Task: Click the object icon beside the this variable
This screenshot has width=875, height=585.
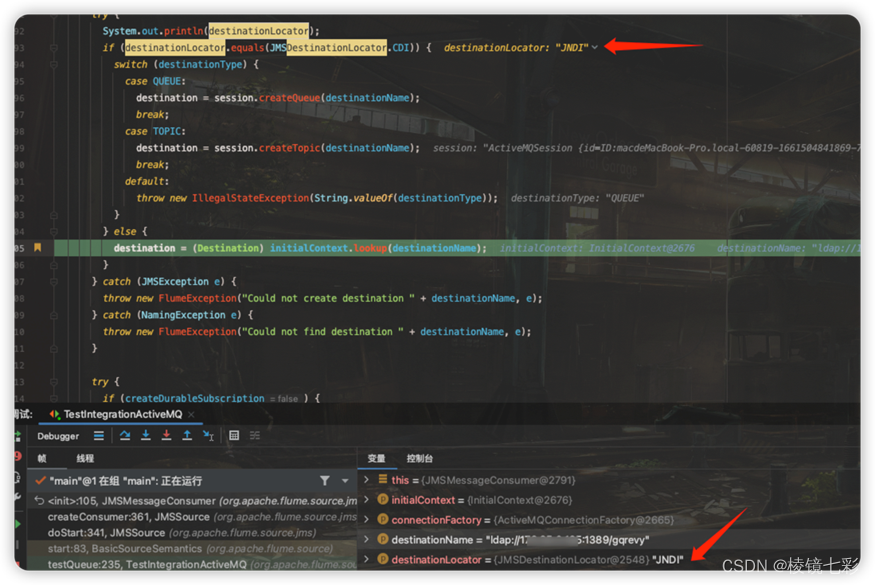Action: pyautogui.click(x=383, y=479)
